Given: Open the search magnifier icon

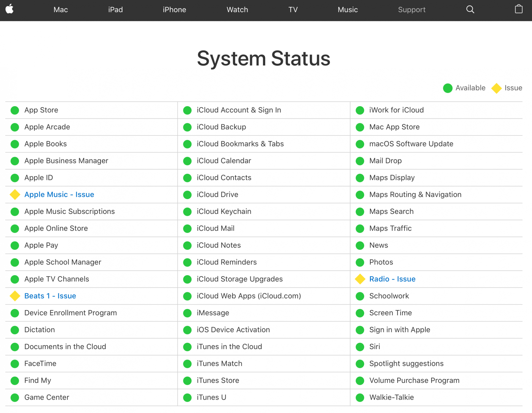Looking at the screenshot, I should [x=470, y=10].
